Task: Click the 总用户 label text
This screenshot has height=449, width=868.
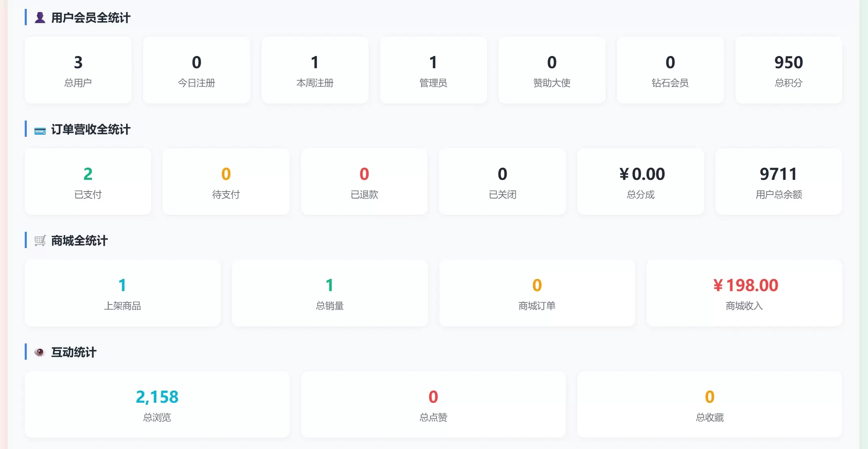Action: [x=78, y=83]
